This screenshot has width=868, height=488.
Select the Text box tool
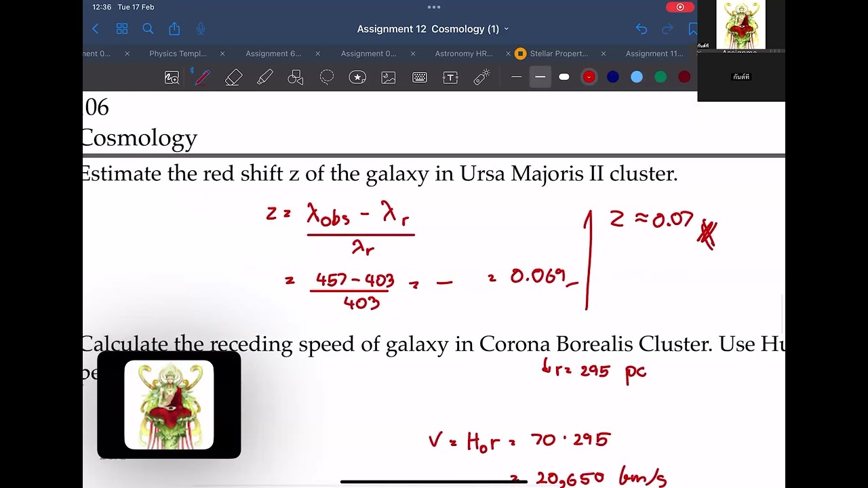coord(450,77)
